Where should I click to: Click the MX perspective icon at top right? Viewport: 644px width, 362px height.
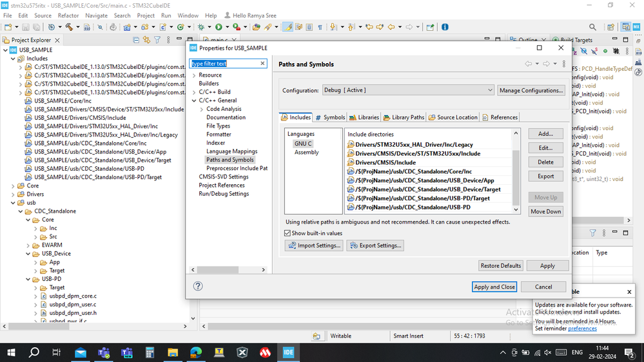[636, 27]
